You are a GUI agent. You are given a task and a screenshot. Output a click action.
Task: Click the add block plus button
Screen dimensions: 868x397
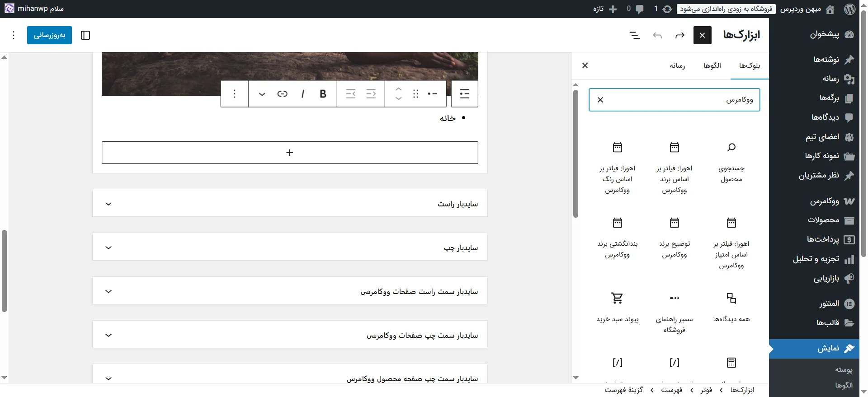coord(290,153)
